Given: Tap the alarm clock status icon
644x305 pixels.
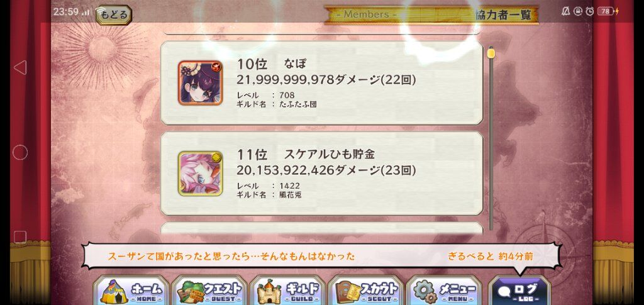Looking at the screenshot, I should 590,11.
